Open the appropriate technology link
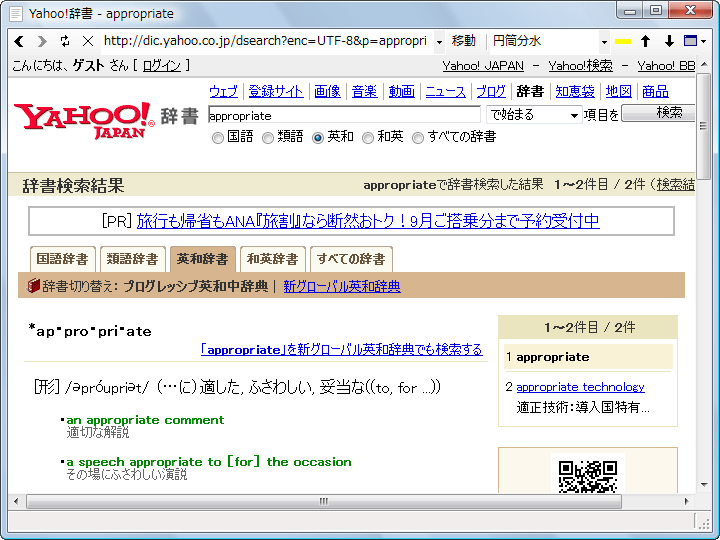The width and height of the screenshot is (720, 540). 580,387
